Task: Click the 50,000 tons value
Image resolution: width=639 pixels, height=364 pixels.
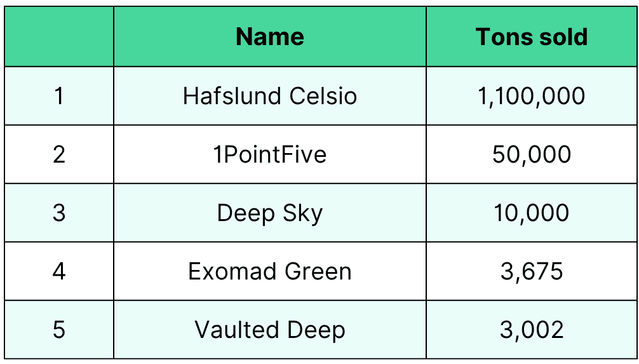Action: 532,154
